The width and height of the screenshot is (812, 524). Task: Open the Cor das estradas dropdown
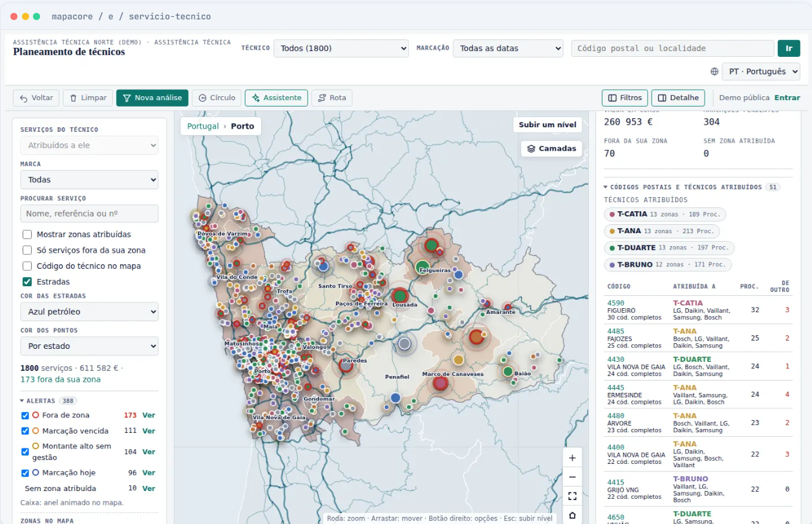coord(89,311)
